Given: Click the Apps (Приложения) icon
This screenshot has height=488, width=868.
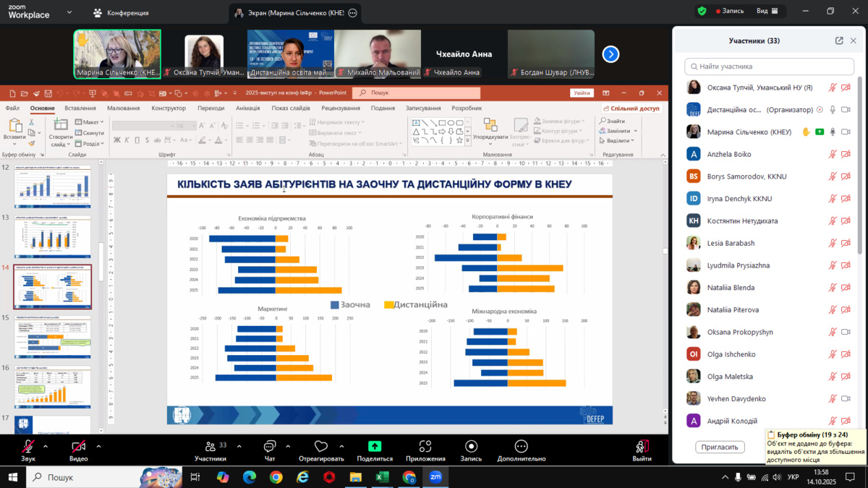Looking at the screenshot, I should coord(425,447).
